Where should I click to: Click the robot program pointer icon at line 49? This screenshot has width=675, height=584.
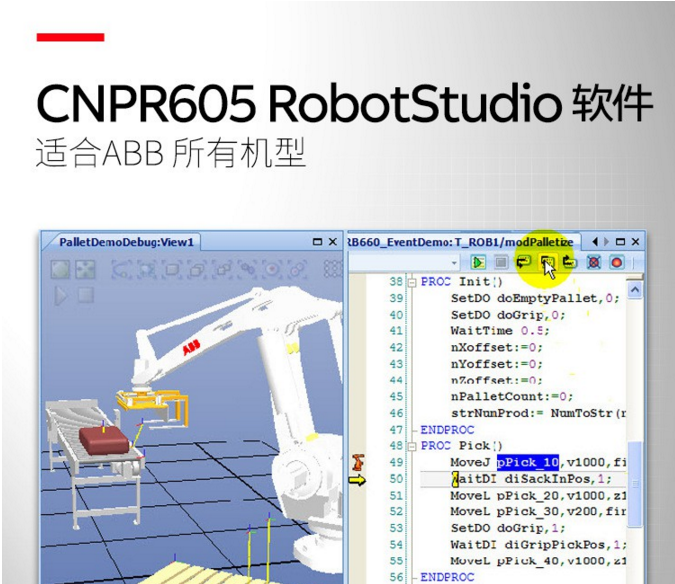(357, 462)
